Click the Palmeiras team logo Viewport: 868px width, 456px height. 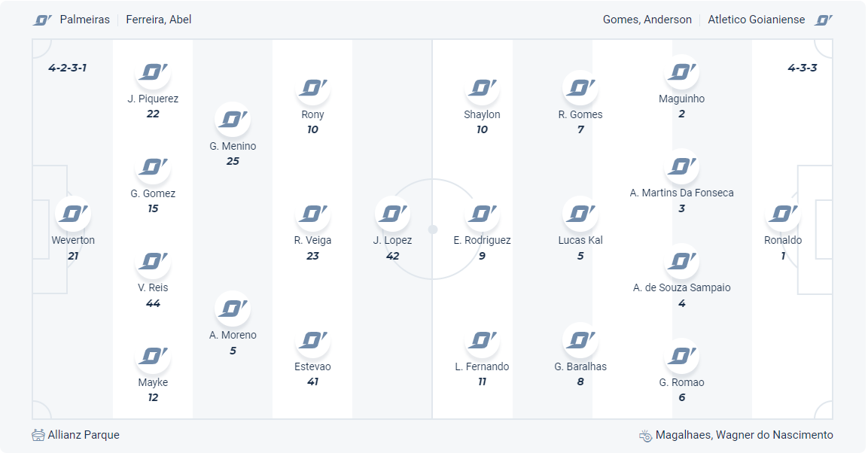pyautogui.click(x=42, y=20)
